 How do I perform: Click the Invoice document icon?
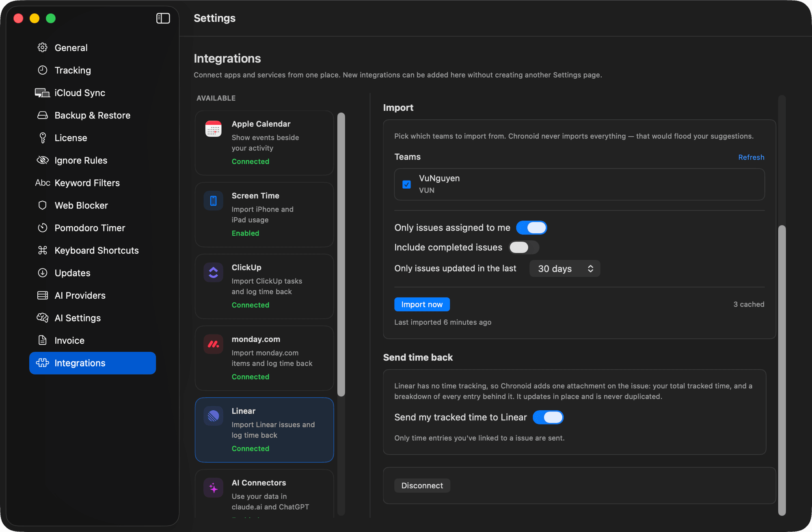(43, 340)
